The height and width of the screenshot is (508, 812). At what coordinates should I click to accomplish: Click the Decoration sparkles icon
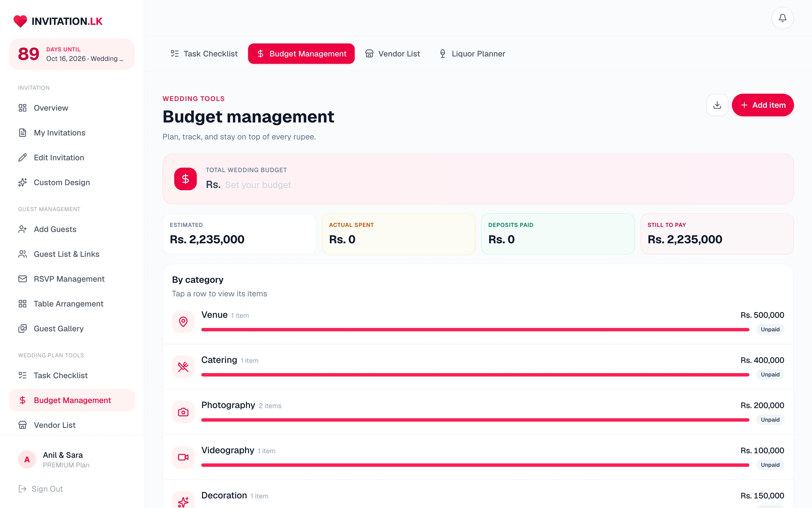click(183, 502)
